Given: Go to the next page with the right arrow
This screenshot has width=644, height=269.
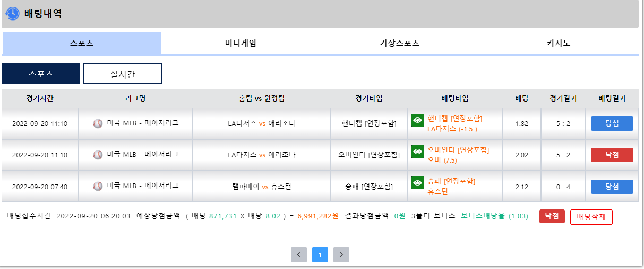Looking at the screenshot, I should [341, 255].
